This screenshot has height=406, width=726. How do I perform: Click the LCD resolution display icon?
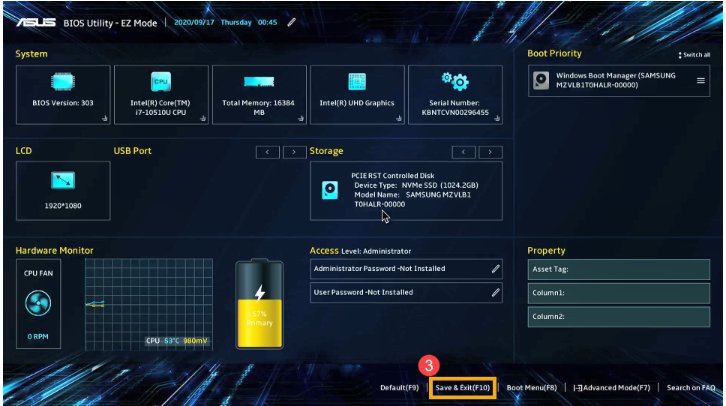pyautogui.click(x=62, y=180)
